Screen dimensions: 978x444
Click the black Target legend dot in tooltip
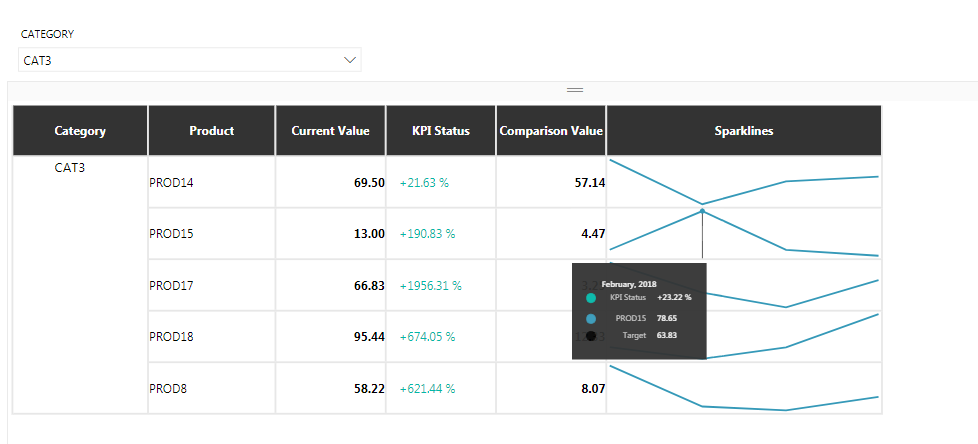pyautogui.click(x=591, y=335)
